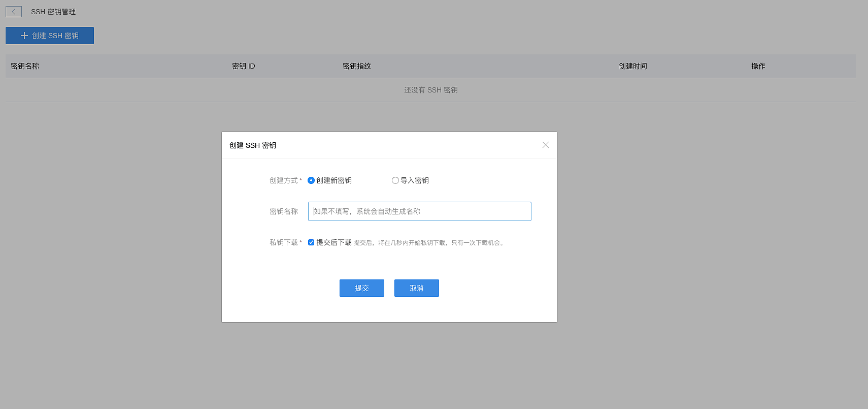Choose the 导入密钥 radio option
Screen dimensions: 868x409
pyautogui.click(x=395, y=180)
